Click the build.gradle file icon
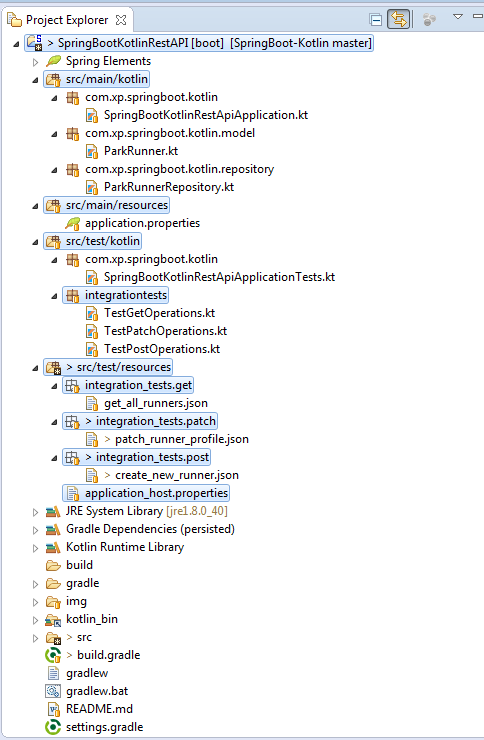 [53, 655]
